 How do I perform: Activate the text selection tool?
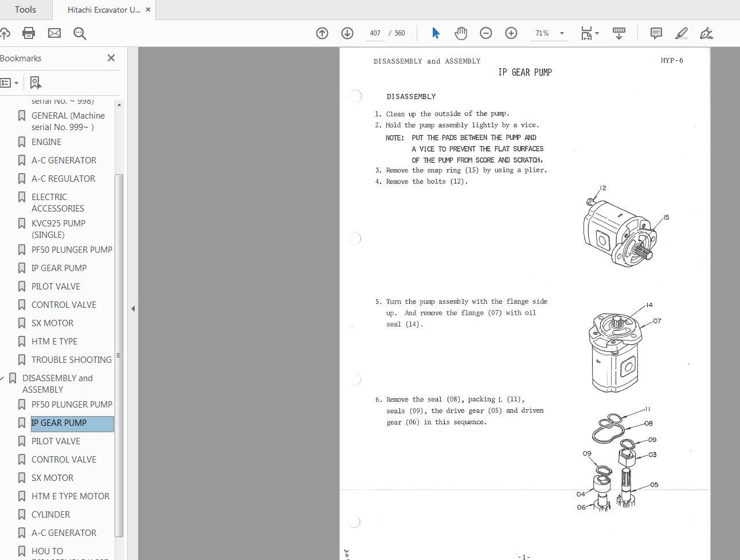[436, 33]
